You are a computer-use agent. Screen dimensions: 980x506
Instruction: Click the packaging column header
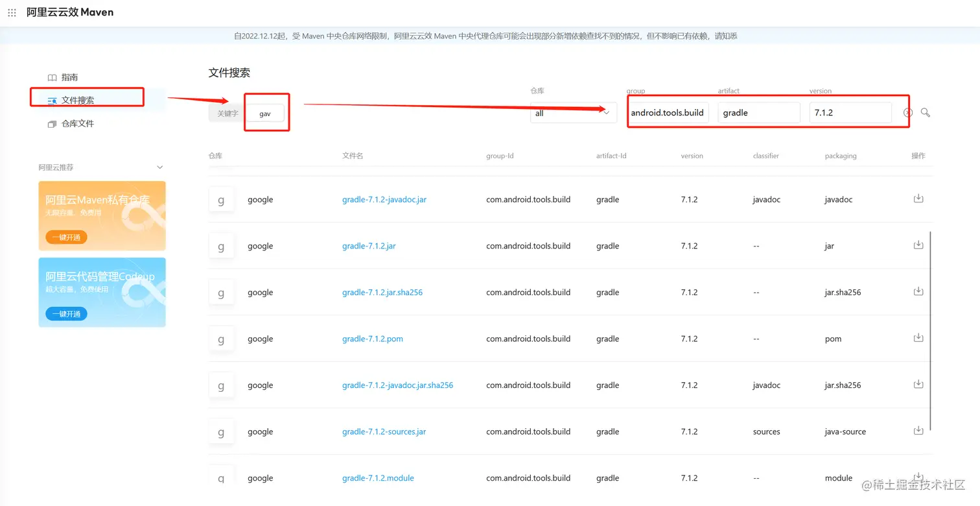841,156
